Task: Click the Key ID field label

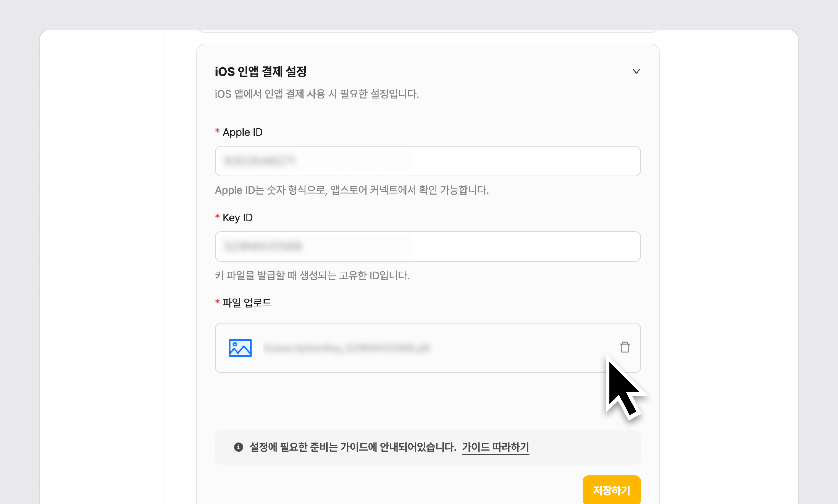Action: [238, 218]
